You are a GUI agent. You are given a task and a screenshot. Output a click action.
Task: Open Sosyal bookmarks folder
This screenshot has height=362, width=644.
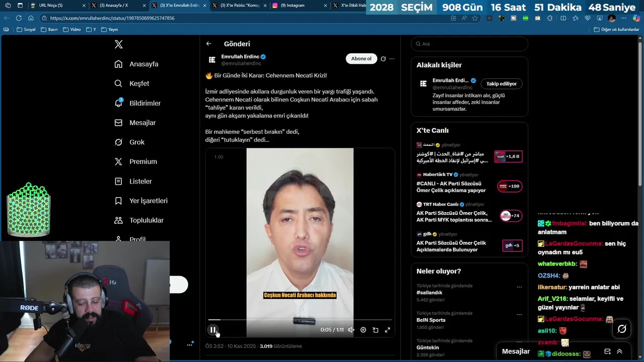[26, 30]
